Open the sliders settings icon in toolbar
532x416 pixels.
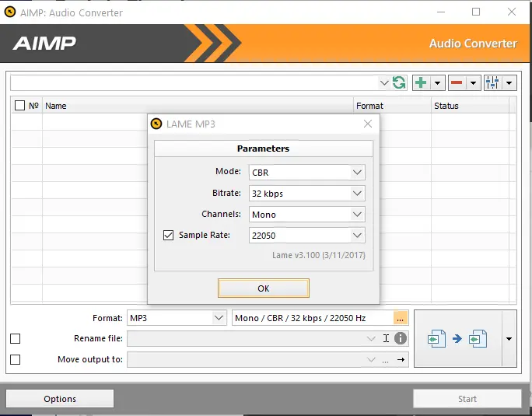[492, 82]
